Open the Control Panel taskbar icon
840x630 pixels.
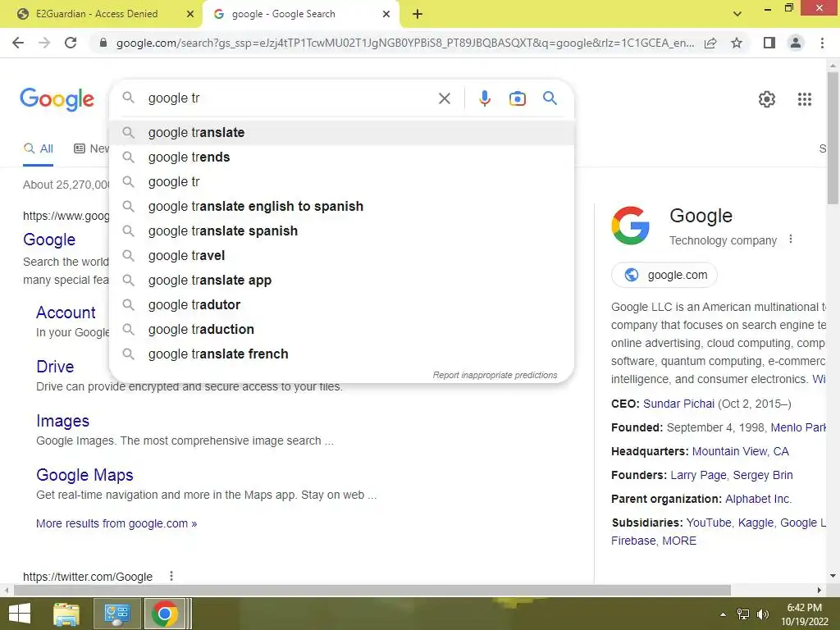(x=117, y=614)
